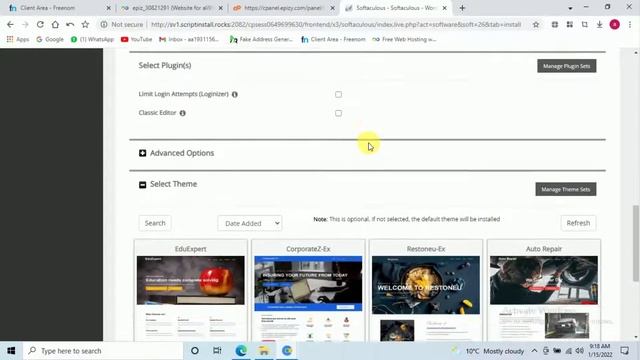Click the star icon beside the home button
Screen dimensions: 640x360
pos(85,24)
